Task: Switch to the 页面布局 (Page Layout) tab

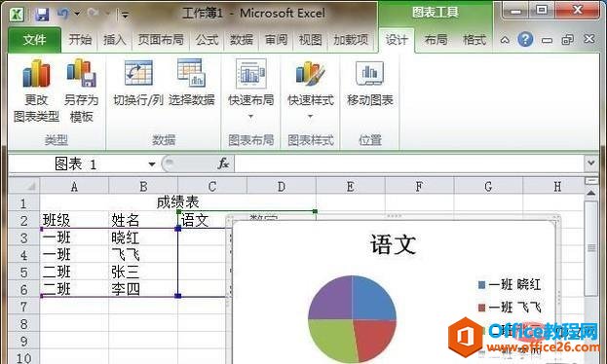Action: tap(161, 40)
